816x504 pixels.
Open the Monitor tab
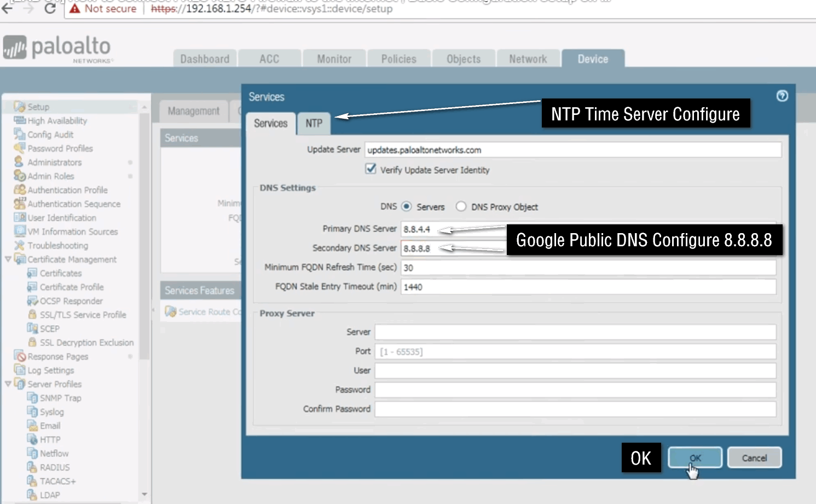pyautogui.click(x=334, y=59)
